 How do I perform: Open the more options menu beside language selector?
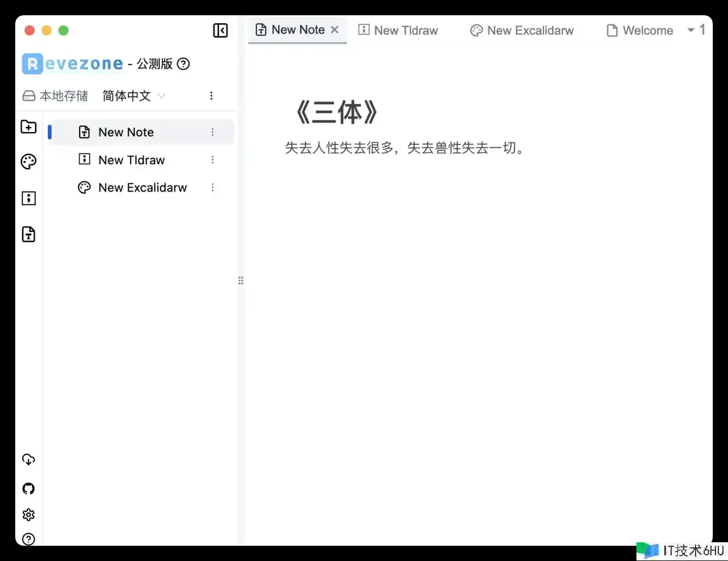pyautogui.click(x=212, y=96)
